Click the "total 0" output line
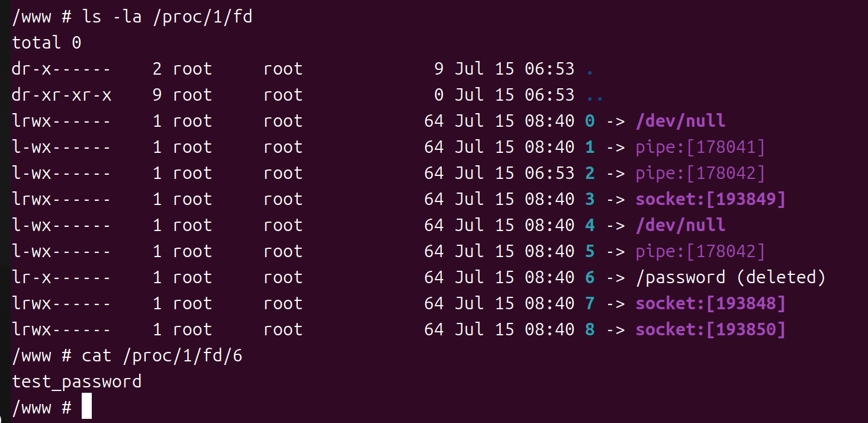 coord(47,43)
